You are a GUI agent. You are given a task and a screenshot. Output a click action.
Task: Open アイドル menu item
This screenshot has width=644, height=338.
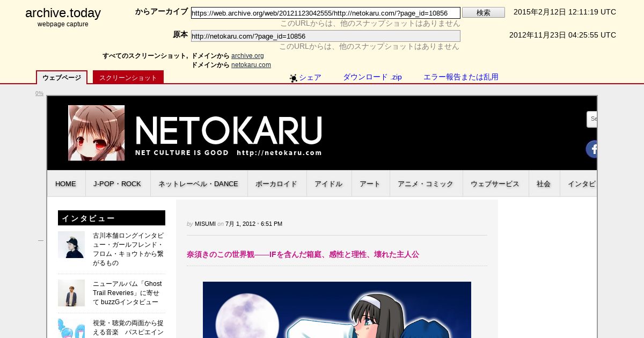tap(328, 183)
